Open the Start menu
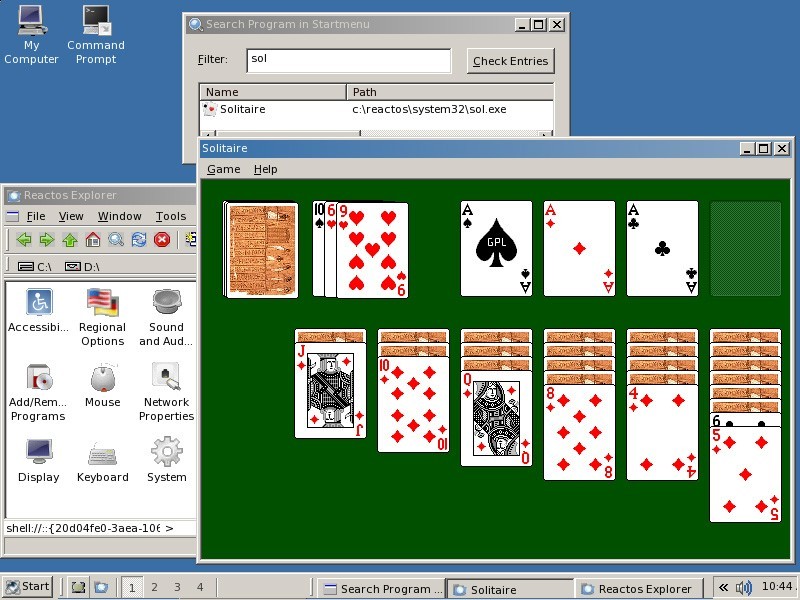 27,587
